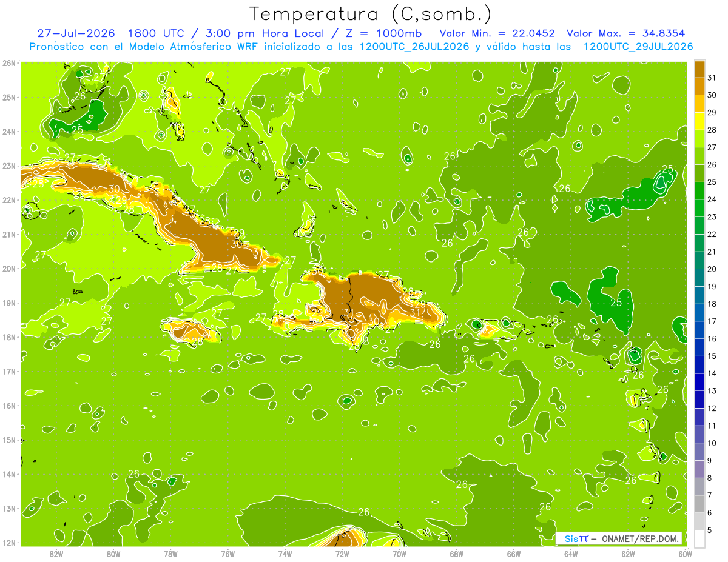Click the "74W" longitude axis label
The height and width of the screenshot is (562, 728).
tap(285, 554)
